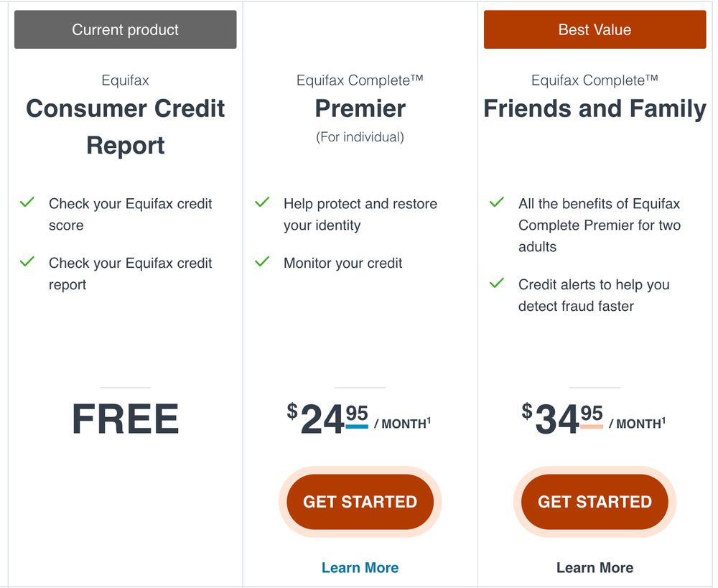Click the Premier plan heading

pos(360,108)
